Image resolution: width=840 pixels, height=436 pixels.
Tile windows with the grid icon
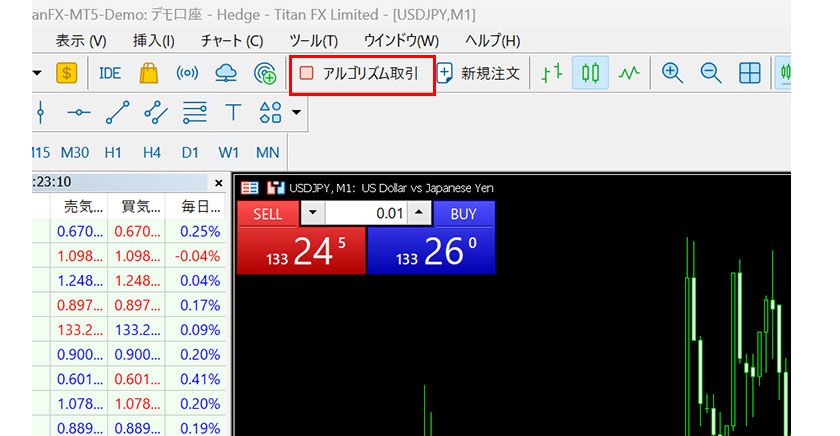click(749, 73)
